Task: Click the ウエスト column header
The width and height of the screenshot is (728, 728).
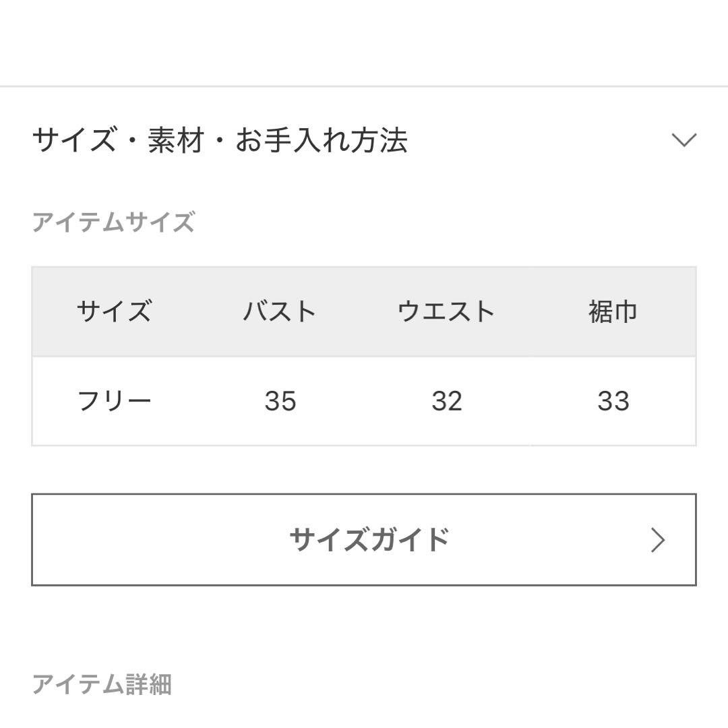Action: tap(446, 311)
